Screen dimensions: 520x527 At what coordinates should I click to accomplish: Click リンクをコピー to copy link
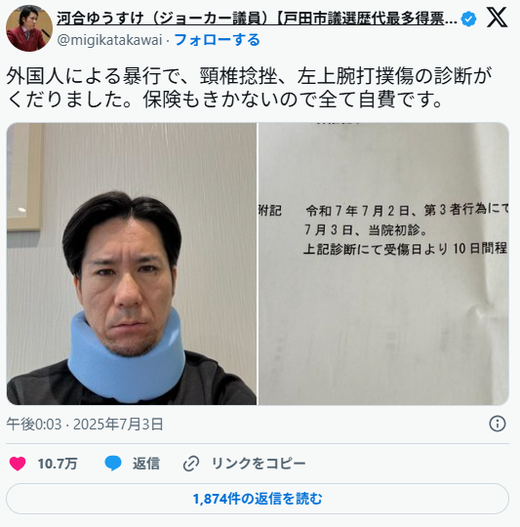click(258, 463)
